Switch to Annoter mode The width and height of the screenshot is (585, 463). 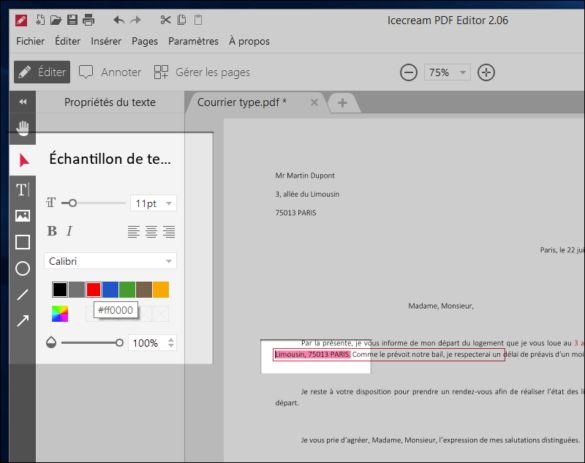pyautogui.click(x=110, y=72)
